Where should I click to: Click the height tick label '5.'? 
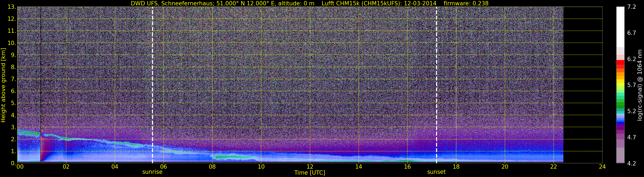click(x=13, y=103)
